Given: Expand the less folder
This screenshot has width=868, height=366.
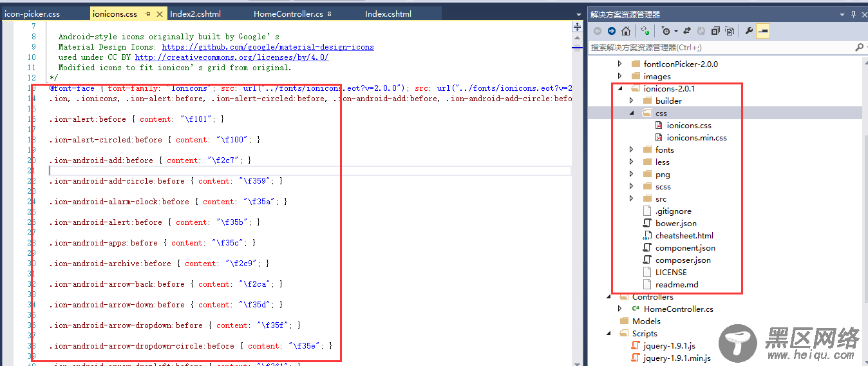Looking at the screenshot, I should (x=632, y=162).
